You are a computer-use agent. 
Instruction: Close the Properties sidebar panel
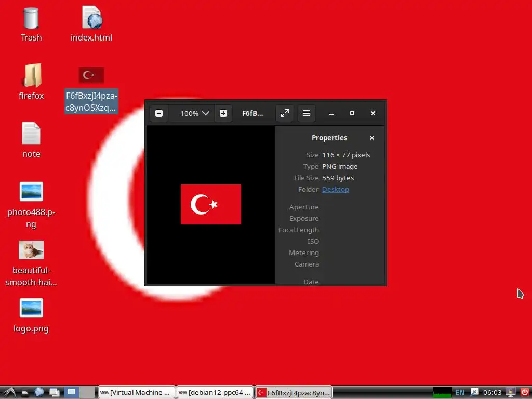[x=372, y=138]
